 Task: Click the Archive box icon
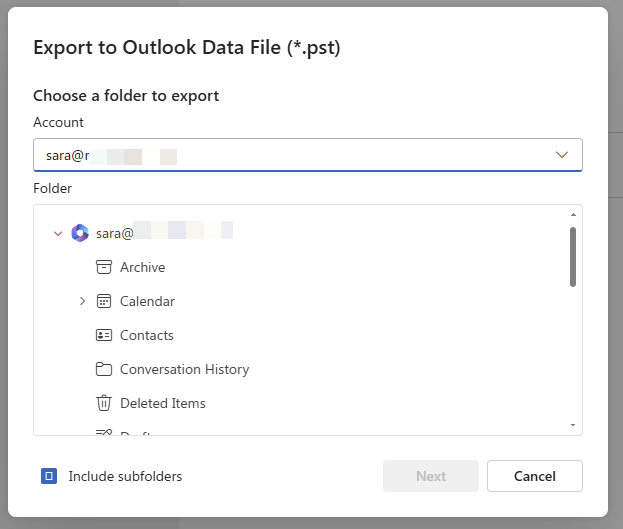coord(103,267)
